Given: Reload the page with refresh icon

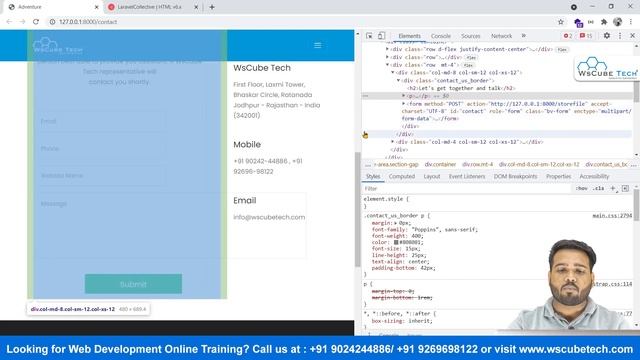Looking at the screenshot, I should click(x=36, y=22).
